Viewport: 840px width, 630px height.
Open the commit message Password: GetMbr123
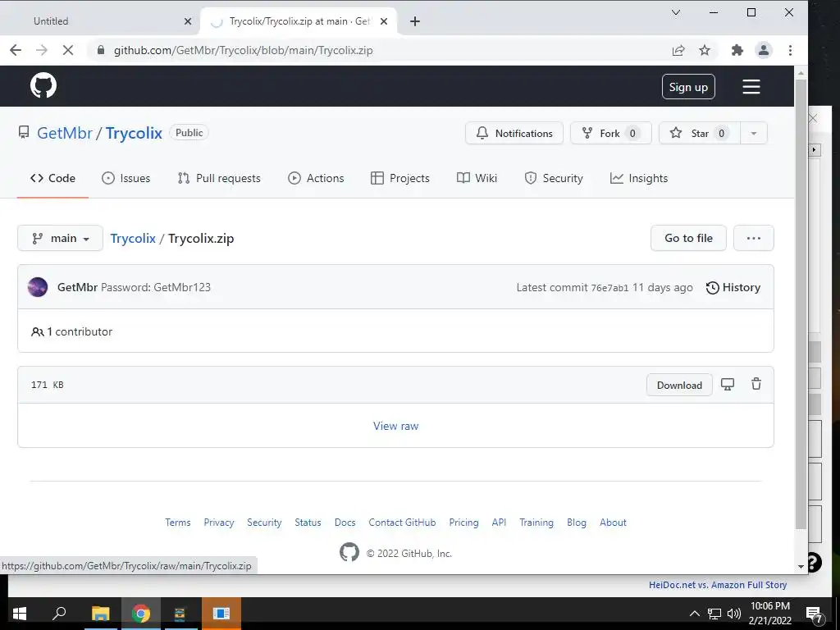[x=155, y=287]
